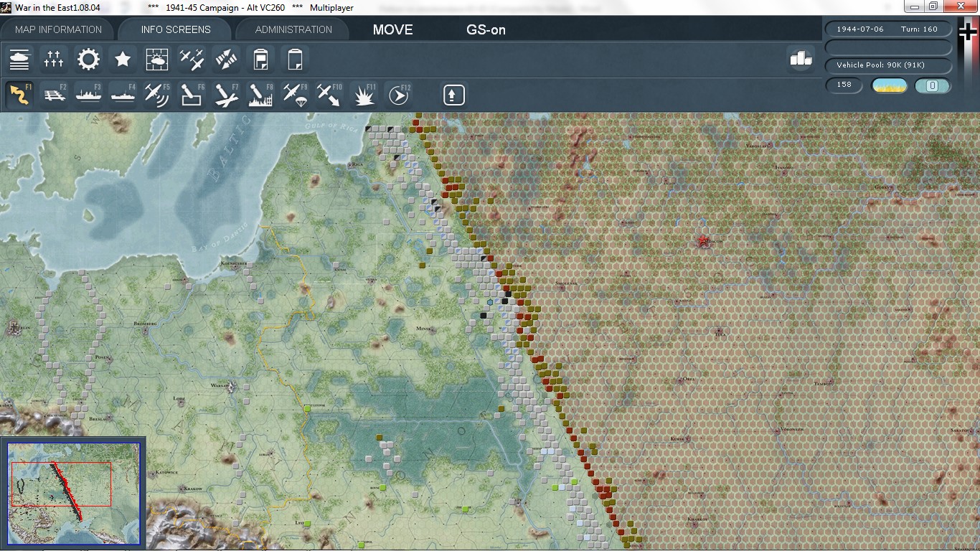The width and height of the screenshot is (980, 551).
Task: Click the 0 counter pill button
Action: pyautogui.click(x=933, y=86)
